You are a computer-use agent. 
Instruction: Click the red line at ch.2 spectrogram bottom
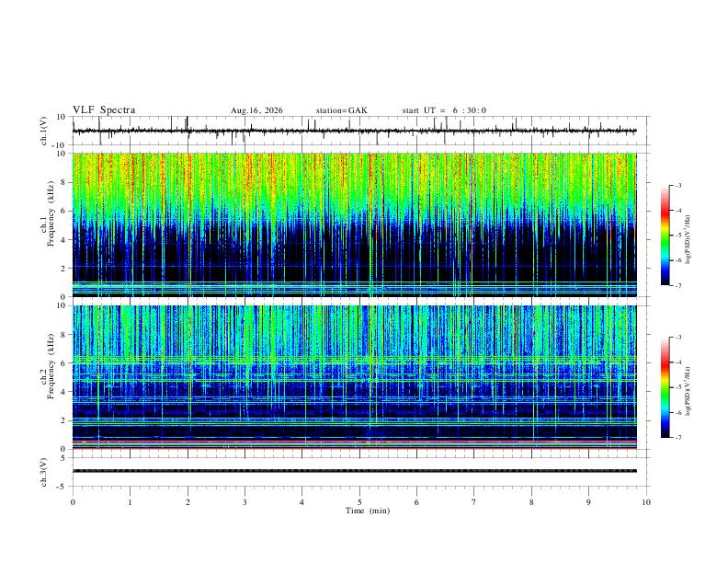pyautogui.click(x=354, y=448)
